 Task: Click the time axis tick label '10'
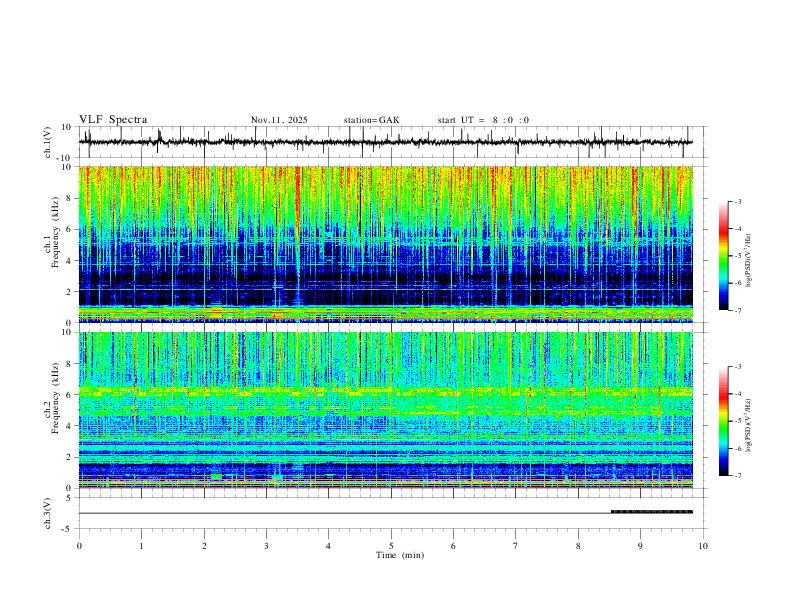(x=703, y=546)
